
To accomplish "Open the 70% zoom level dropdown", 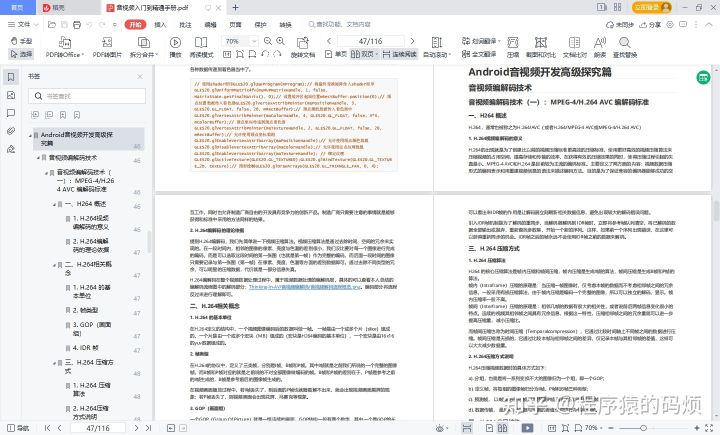I will [x=254, y=41].
